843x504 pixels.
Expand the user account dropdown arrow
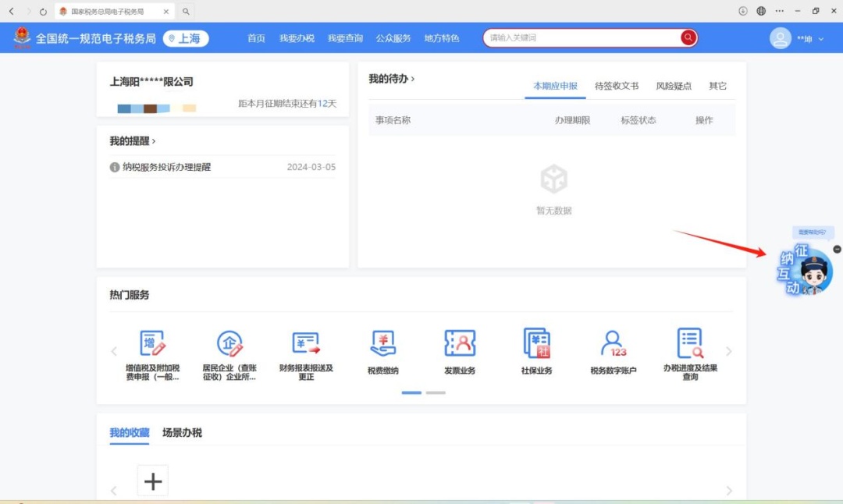pyautogui.click(x=821, y=39)
